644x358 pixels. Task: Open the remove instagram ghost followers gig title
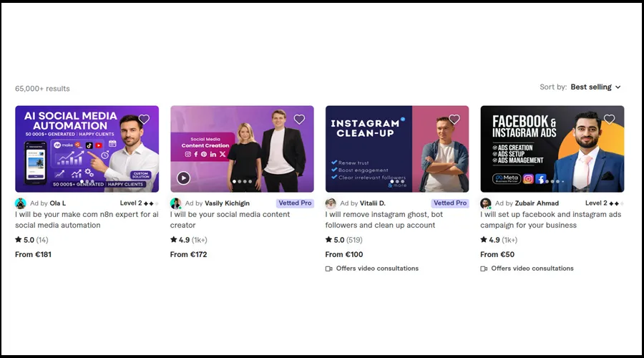click(385, 220)
